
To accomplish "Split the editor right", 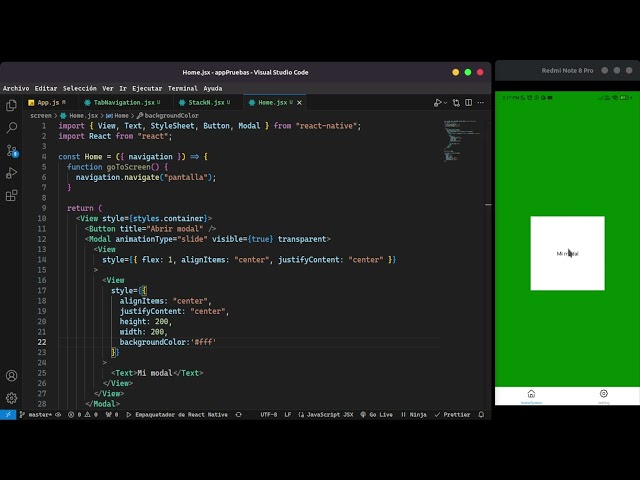I will coord(469,103).
